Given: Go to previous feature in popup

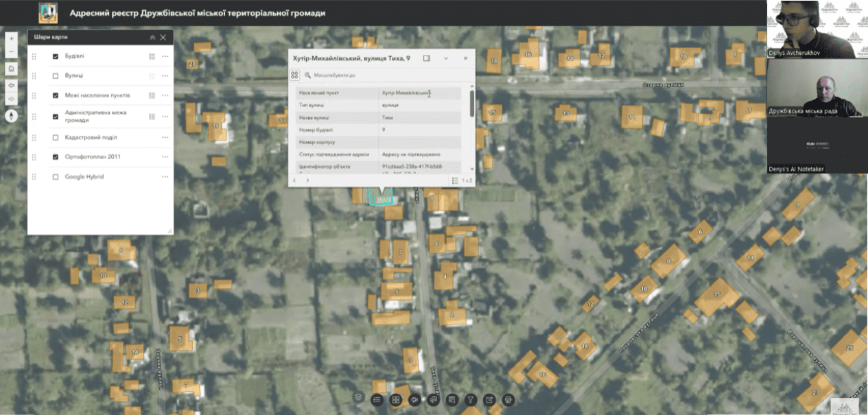Looking at the screenshot, I should (294, 180).
